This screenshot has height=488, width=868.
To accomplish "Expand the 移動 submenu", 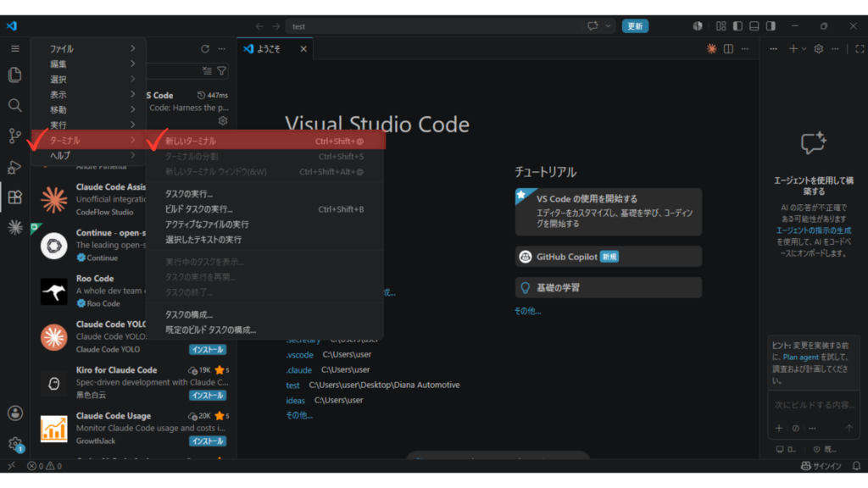I will tap(88, 109).
